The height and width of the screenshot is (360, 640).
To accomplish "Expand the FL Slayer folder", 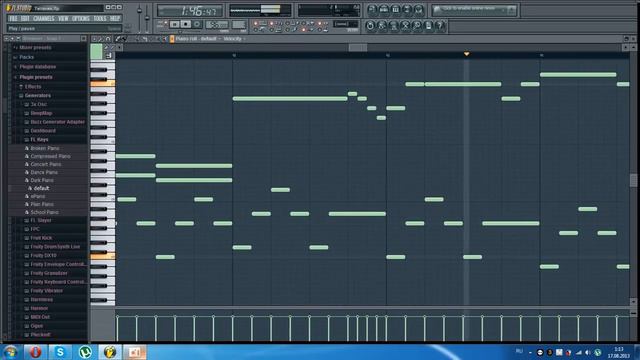I will pyautogui.click(x=41, y=220).
